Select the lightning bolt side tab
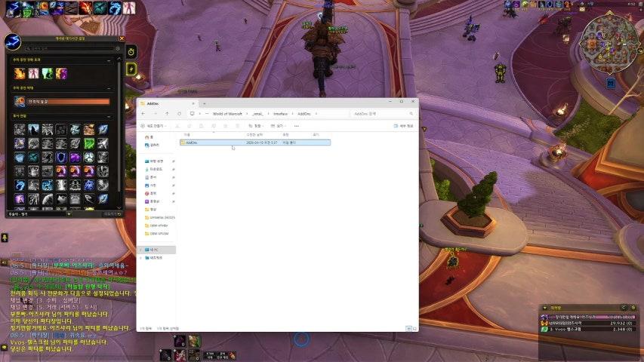Screen dimensions: 644x362 coord(131,69)
